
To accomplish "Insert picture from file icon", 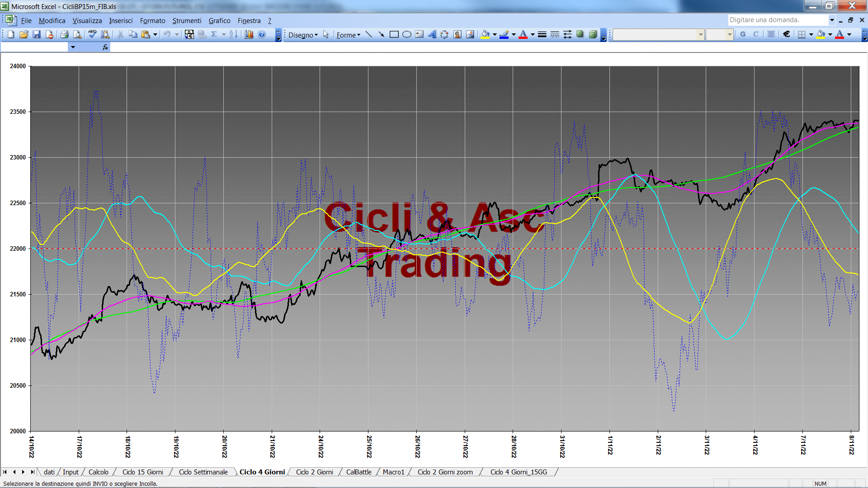I will (x=470, y=34).
